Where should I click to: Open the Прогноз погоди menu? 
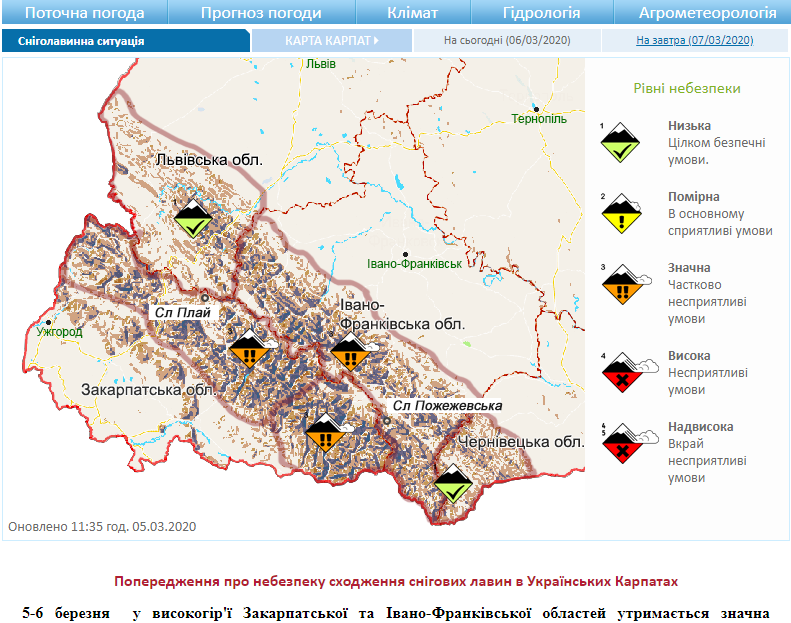[261, 13]
